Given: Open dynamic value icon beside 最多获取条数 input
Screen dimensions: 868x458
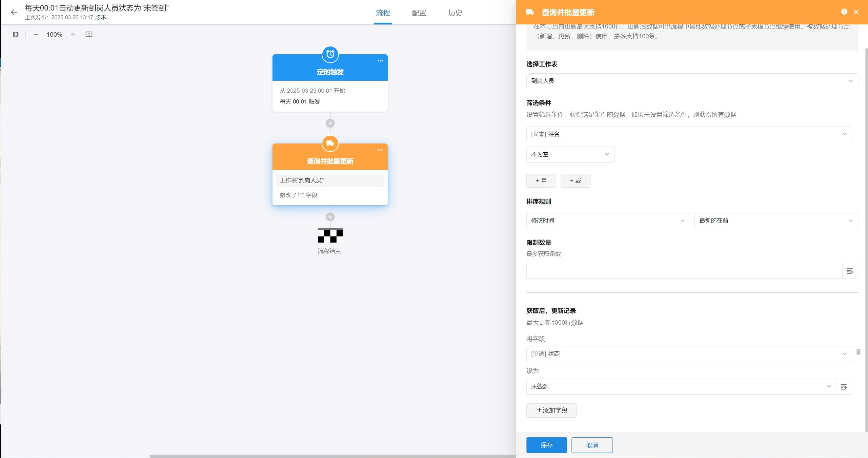Looking at the screenshot, I should [850, 271].
